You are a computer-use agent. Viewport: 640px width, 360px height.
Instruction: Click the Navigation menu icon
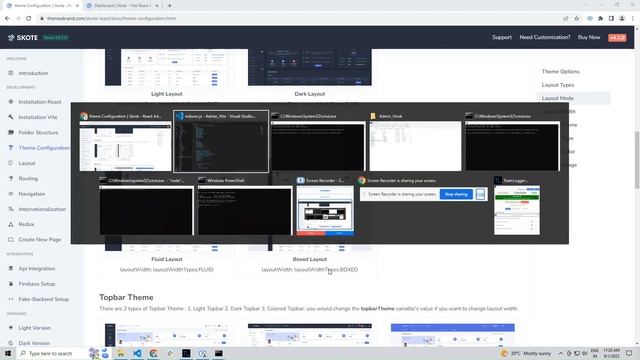(x=11, y=193)
